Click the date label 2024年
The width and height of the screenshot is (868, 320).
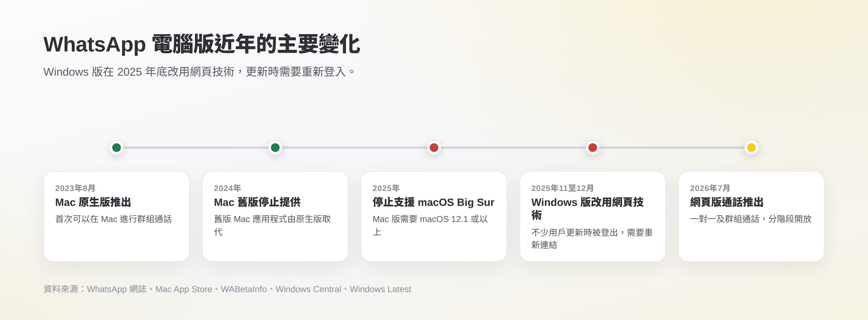point(228,188)
